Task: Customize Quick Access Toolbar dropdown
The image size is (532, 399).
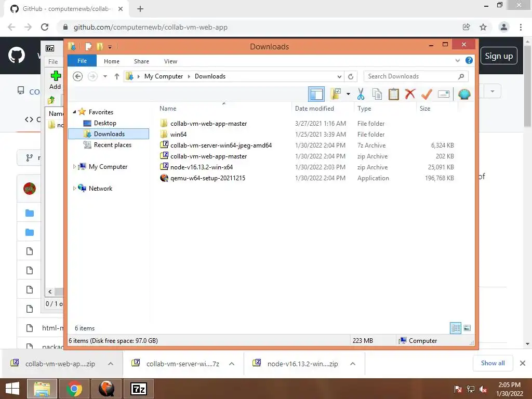Action: click(110, 47)
